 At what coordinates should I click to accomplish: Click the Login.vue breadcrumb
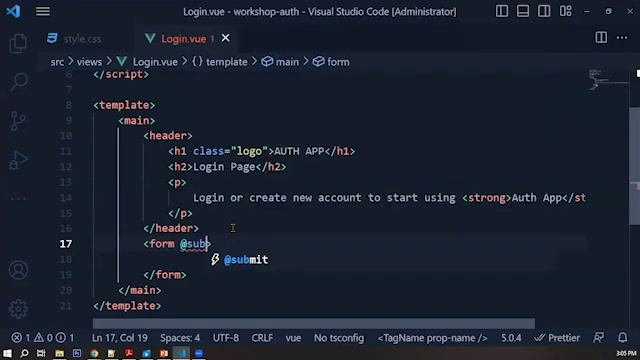click(x=155, y=62)
